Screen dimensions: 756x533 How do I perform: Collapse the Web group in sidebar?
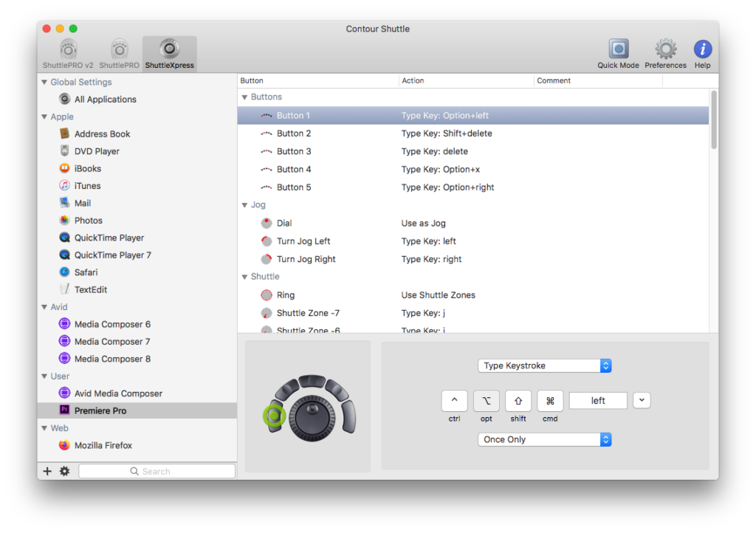pos(44,428)
